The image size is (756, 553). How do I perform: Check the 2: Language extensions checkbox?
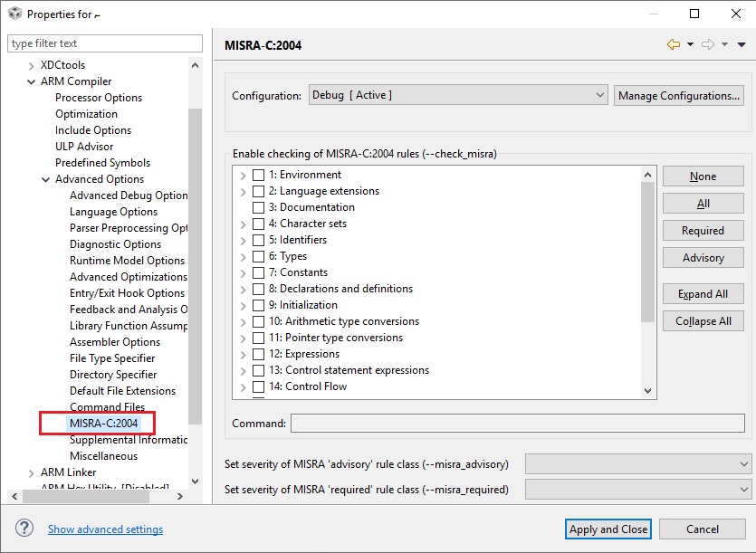coord(258,191)
